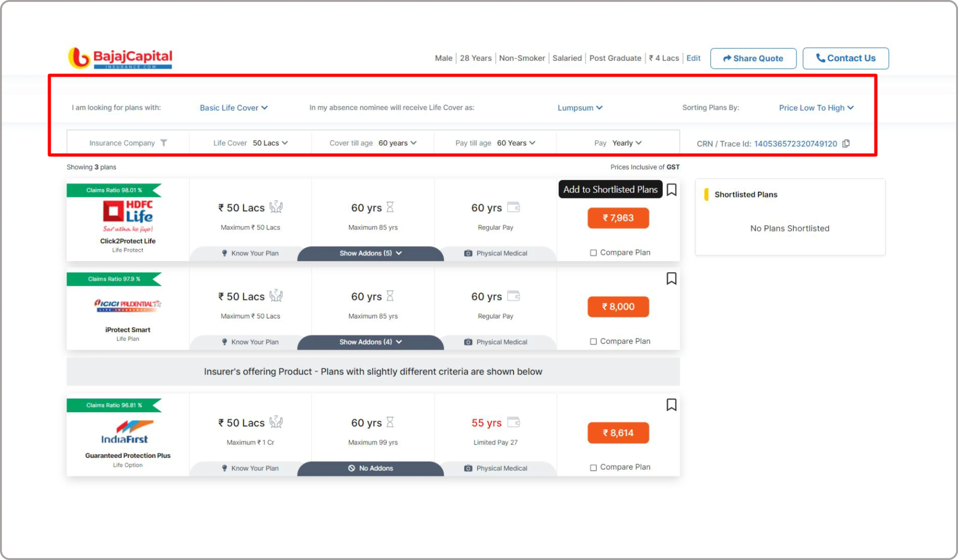This screenshot has height=560, width=958.
Task: Click wallet icon beside HDFC 60 yrs pay
Action: click(x=514, y=207)
